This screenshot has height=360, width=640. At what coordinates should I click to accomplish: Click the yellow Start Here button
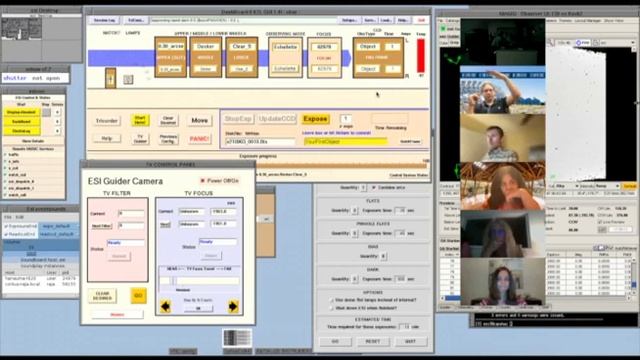click(x=140, y=120)
